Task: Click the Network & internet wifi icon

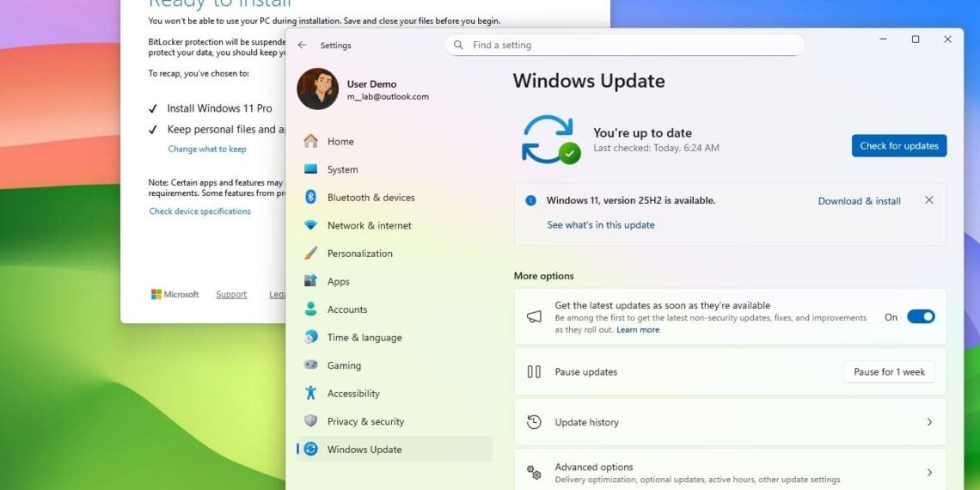Action: (x=310, y=225)
